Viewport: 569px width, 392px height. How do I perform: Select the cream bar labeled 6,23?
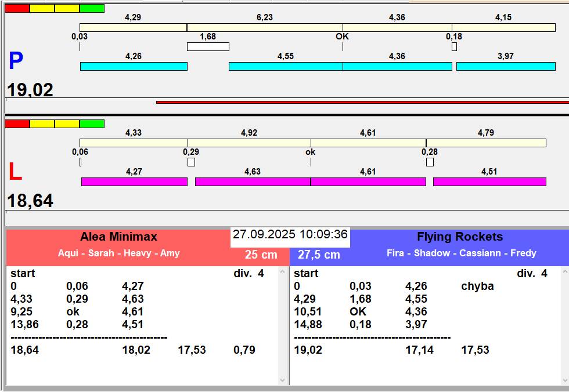click(x=265, y=27)
